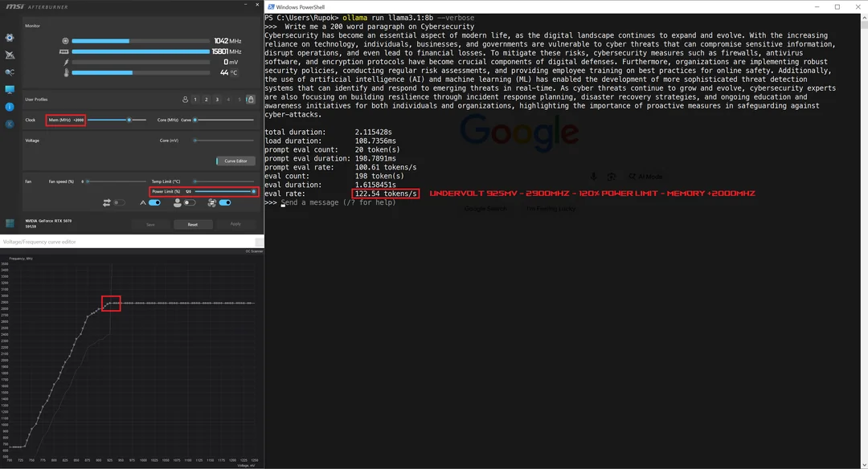Click the blue information icon

pos(10,107)
